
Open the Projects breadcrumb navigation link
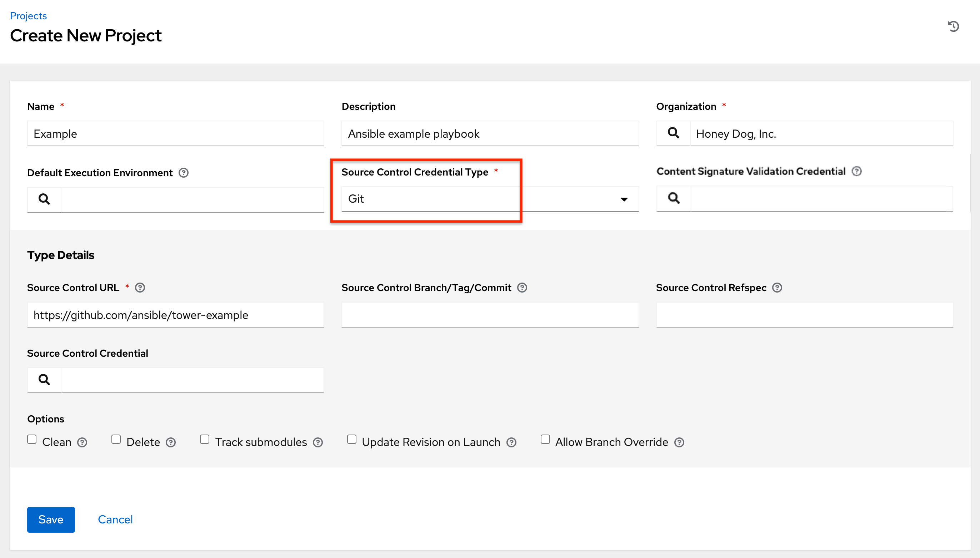pos(27,15)
